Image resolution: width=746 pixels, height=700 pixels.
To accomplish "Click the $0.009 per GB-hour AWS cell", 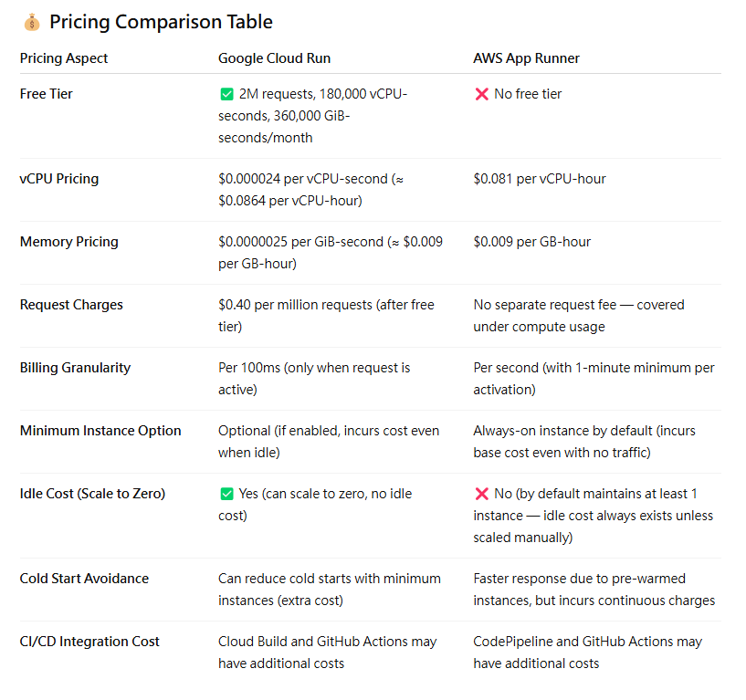I will (x=532, y=242).
